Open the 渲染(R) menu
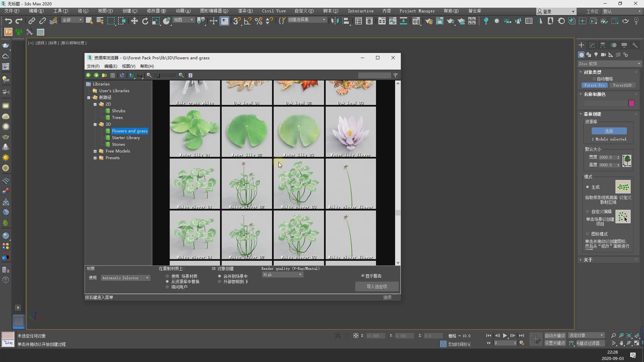The image size is (644, 362). pos(245,11)
